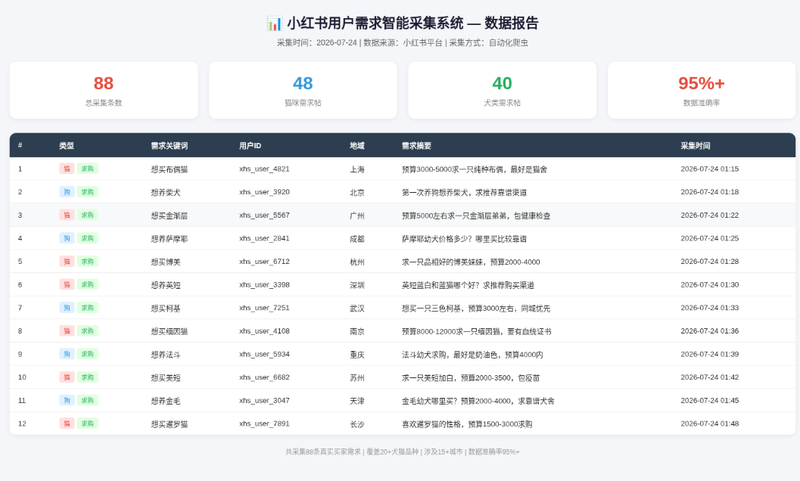Click the 88 总采集条数 stat card
The height and width of the screenshot is (481, 800).
pos(104,90)
